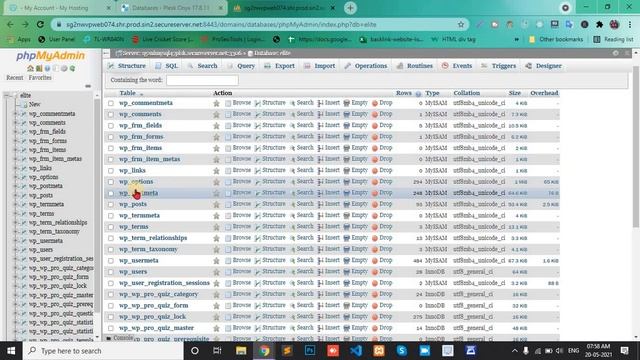Screen dimensions: 640x360
Task: Check the wp_commentmeta table checkbox
Action: click(x=111, y=103)
